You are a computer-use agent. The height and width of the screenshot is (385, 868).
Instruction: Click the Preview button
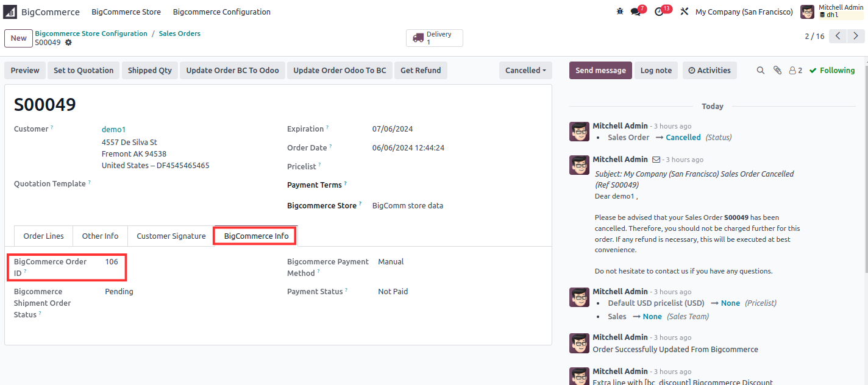click(25, 71)
